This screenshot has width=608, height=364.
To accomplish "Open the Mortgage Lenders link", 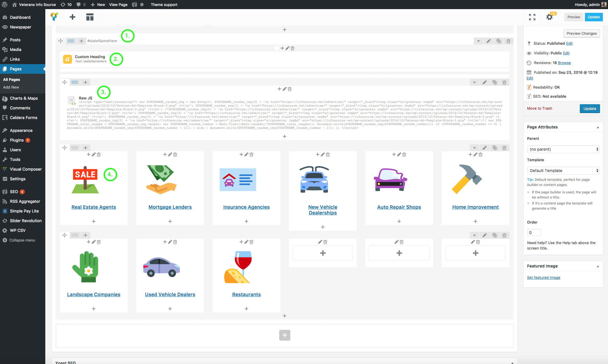I will [170, 207].
